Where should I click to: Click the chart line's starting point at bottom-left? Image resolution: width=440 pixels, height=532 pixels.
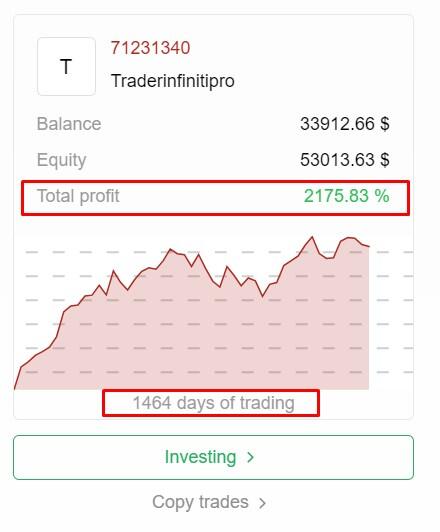click(15, 388)
